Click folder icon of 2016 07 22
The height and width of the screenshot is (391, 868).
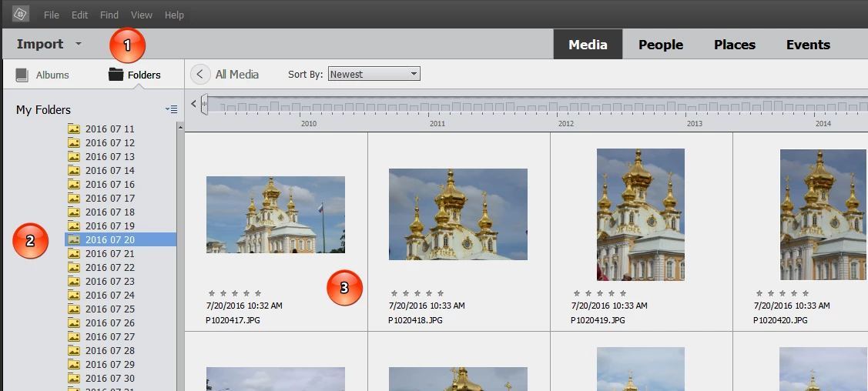[74, 267]
